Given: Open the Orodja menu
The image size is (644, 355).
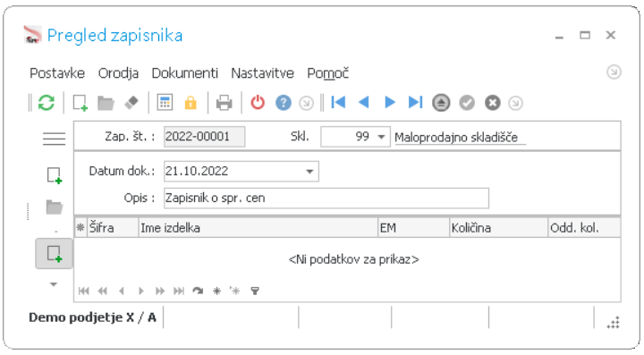Looking at the screenshot, I should click(x=118, y=73).
